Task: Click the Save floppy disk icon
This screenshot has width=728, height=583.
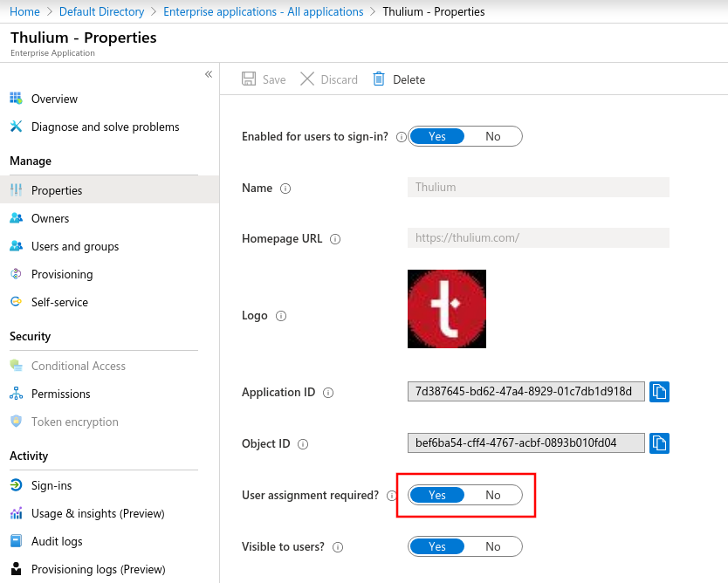Action: click(249, 79)
